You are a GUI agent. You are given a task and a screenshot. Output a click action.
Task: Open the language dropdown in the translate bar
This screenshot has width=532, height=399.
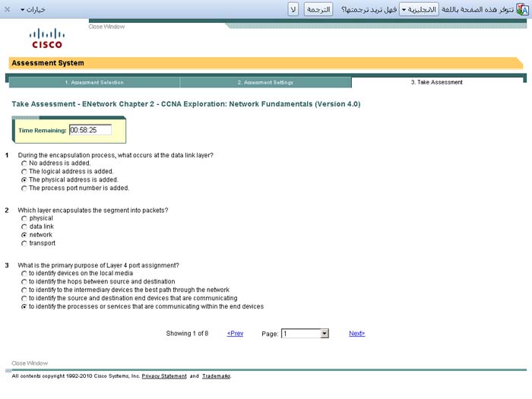point(420,9)
